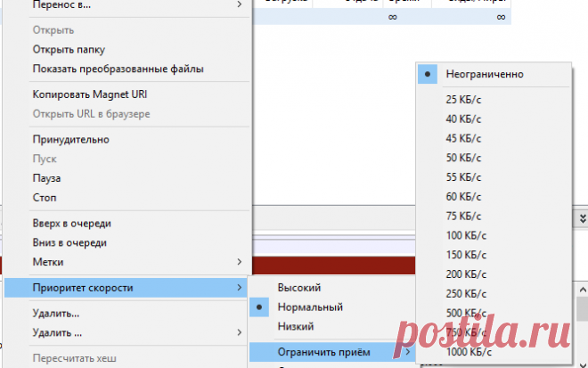Choose 'Стоп' to stop the torrent

pos(127,198)
